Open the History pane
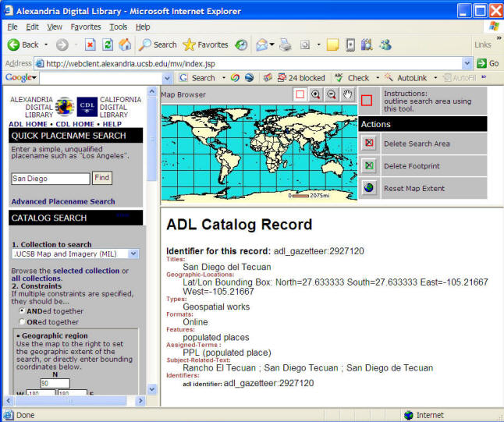This screenshot has width=504, height=422. tap(241, 44)
